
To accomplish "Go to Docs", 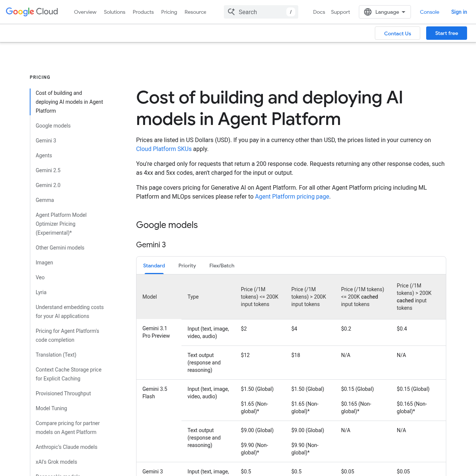I will click(319, 12).
